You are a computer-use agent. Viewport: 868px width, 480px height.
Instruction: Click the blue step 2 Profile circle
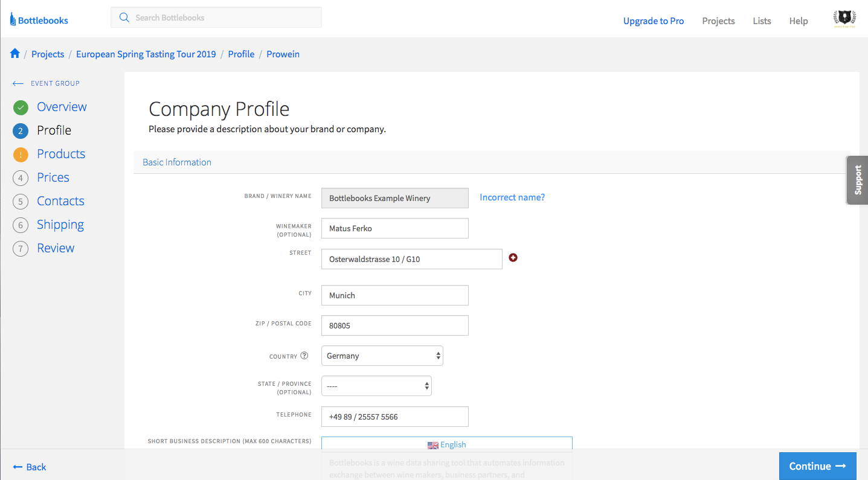pos(21,131)
